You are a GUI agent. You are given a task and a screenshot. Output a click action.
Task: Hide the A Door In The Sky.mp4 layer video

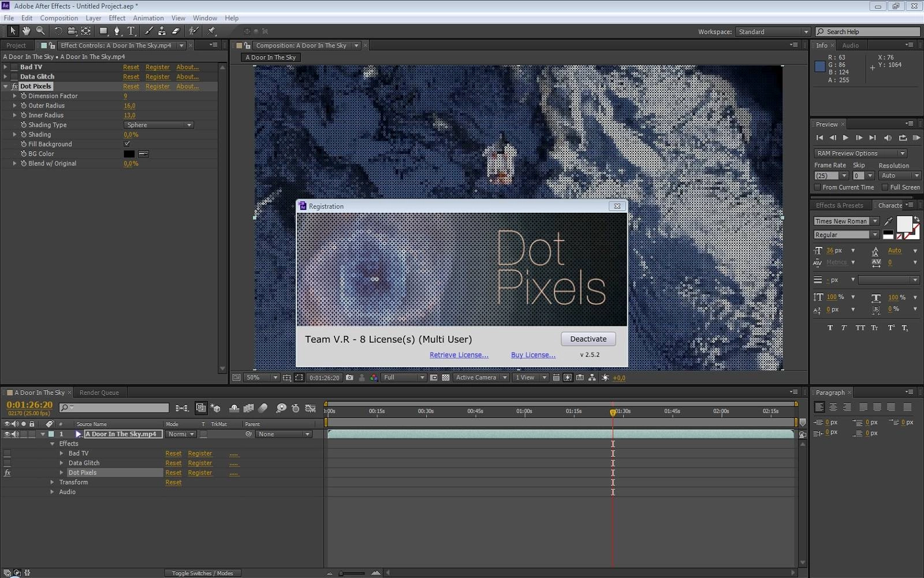7,434
